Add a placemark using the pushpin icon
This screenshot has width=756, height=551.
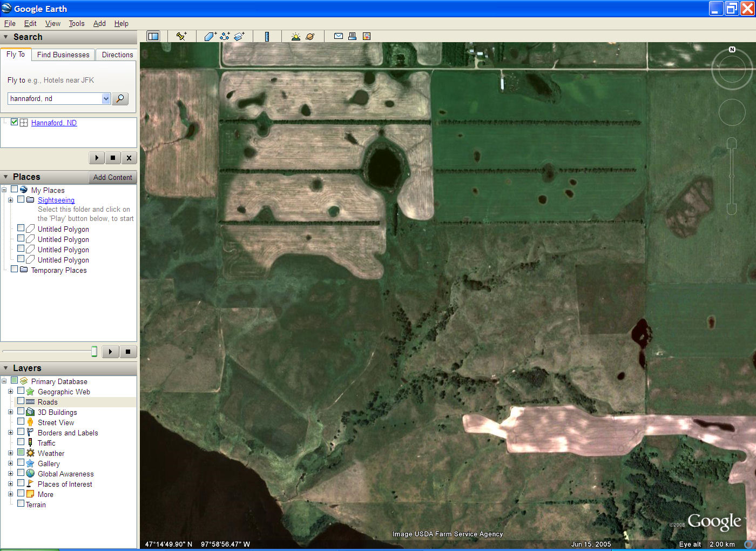point(181,36)
